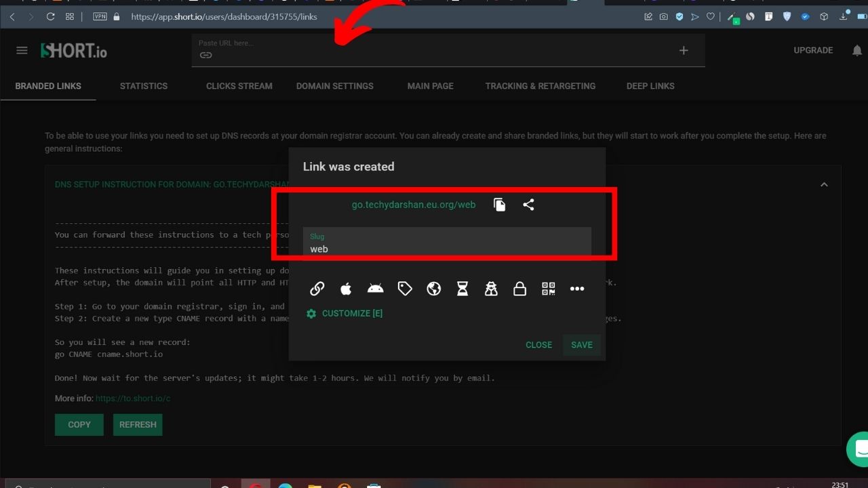Set iOS targeting with the Apple icon
Screen dimensions: 868x488
[x=346, y=289]
